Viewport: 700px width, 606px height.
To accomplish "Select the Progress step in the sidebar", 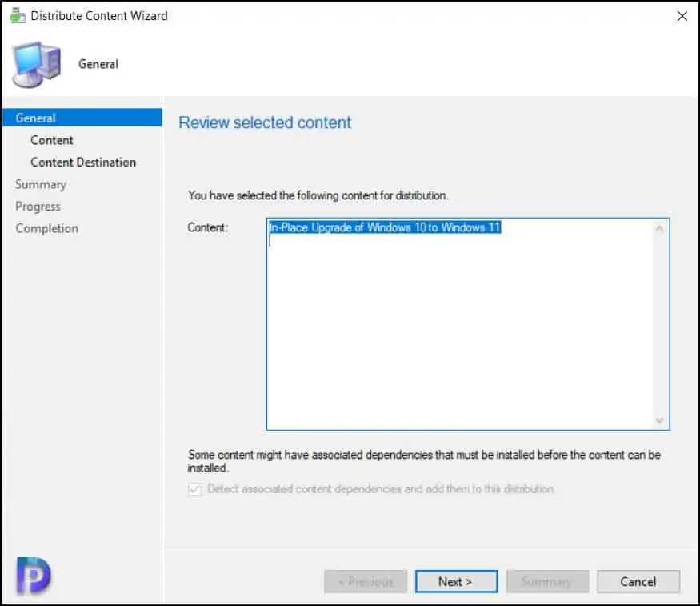I will tap(38, 207).
